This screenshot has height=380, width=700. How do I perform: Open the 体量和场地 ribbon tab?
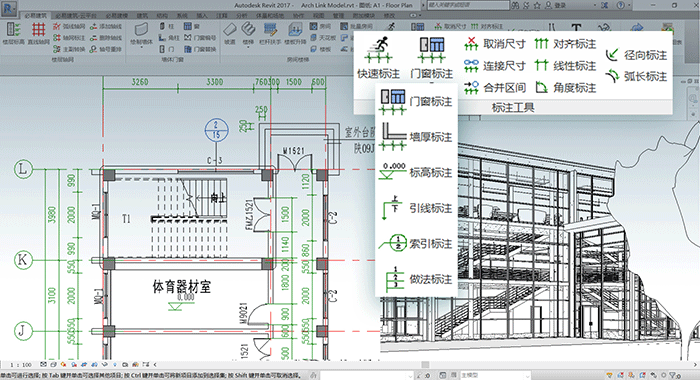tap(271, 16)
